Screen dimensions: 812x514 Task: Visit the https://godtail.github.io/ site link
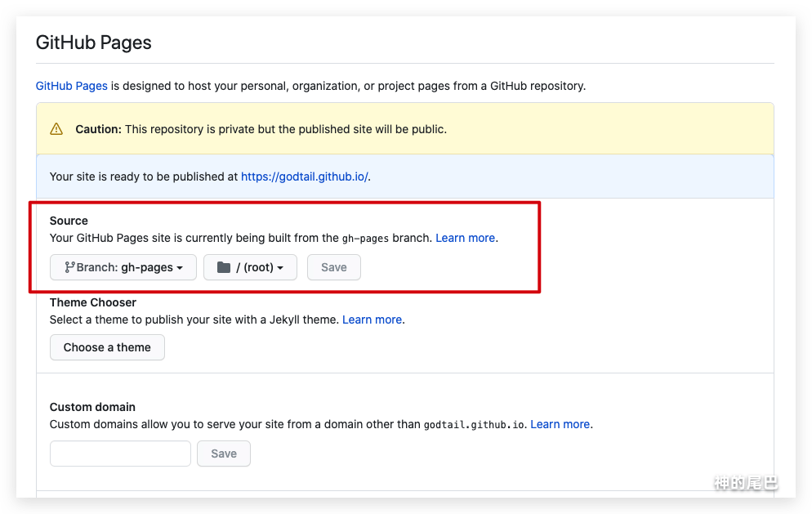(x=304, y=176)
